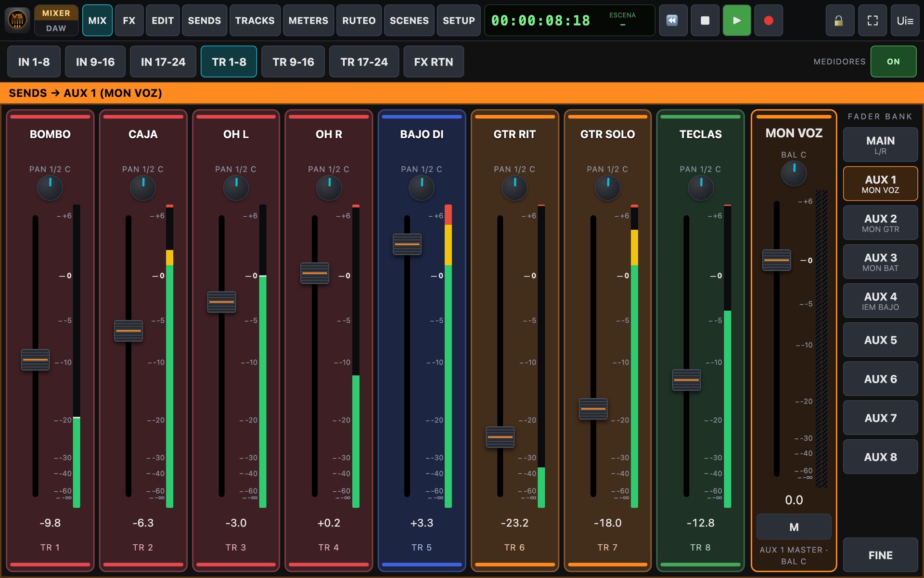Click the timecode display 00:00:08:18
Viewport: 924px width, 578px height.
[x=540, y=21]
